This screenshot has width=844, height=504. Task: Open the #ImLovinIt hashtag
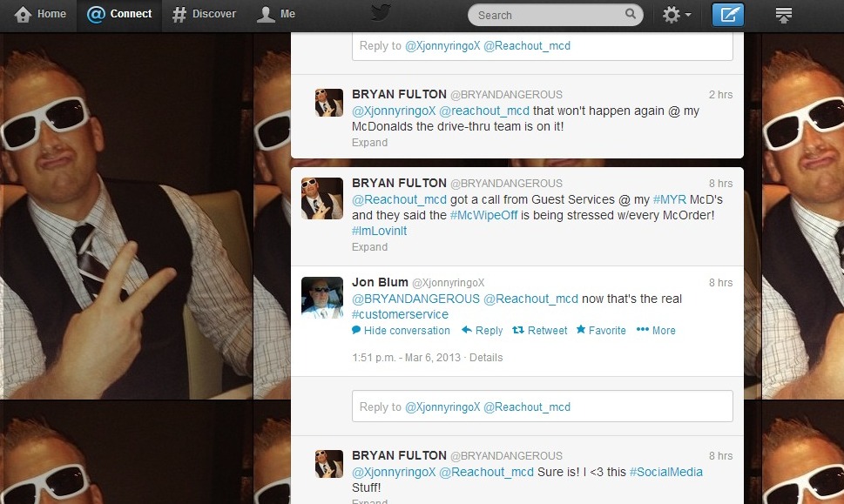tap(379, 231)
